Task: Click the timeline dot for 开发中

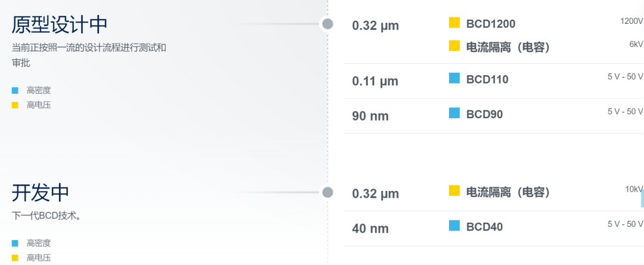Action: (x=327, y=192)
